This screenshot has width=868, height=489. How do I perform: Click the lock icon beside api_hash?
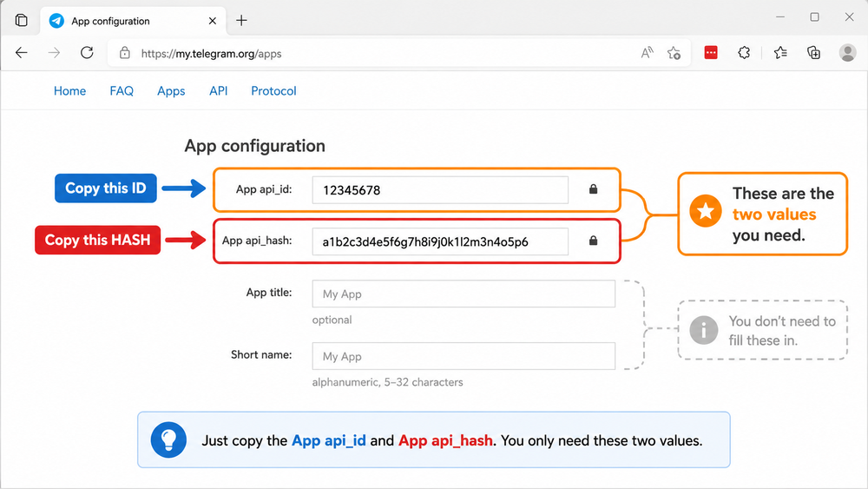point(594,241)
